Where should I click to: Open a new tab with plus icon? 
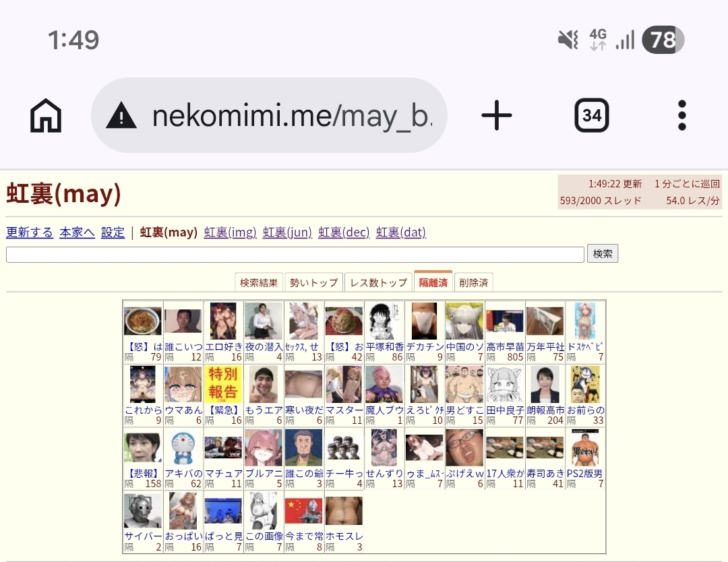[496, 115]
